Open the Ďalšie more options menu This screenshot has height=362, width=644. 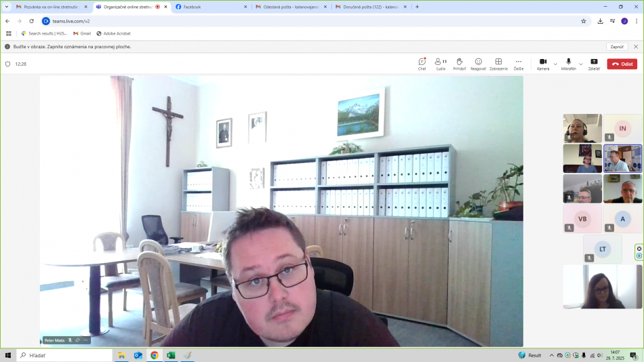(x=519, y=64)
